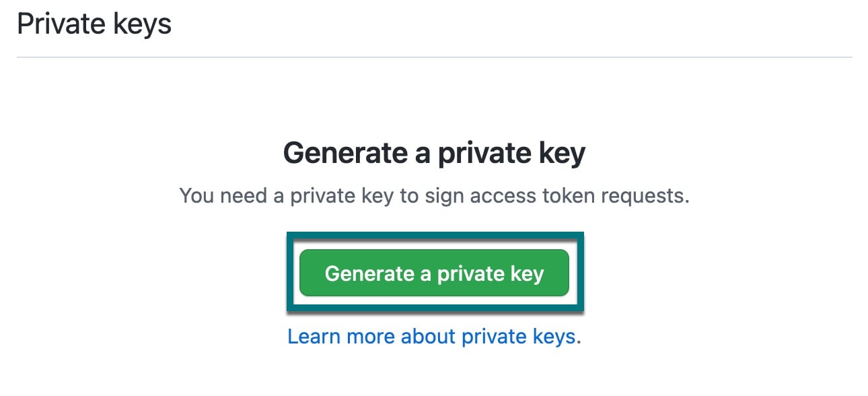The width and height of the screenshot is (868, 396).
Task: Click the green Generate a private key button
Action: (x=434, y=273)
